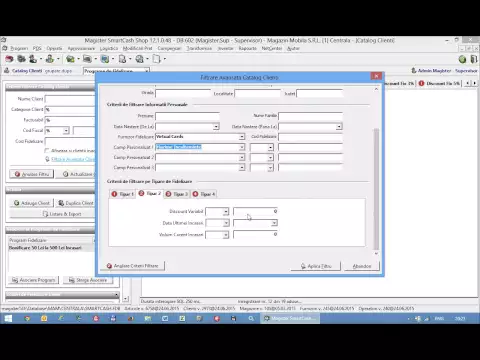Expand the Camp Personalizat 2 field dropdown
The height and width of the screenshot is (360, 480).
point(241,157)
